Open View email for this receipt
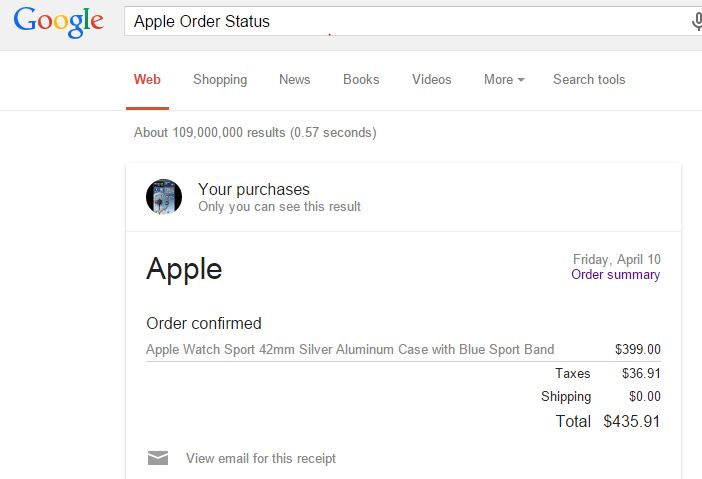 coord(261,458)
